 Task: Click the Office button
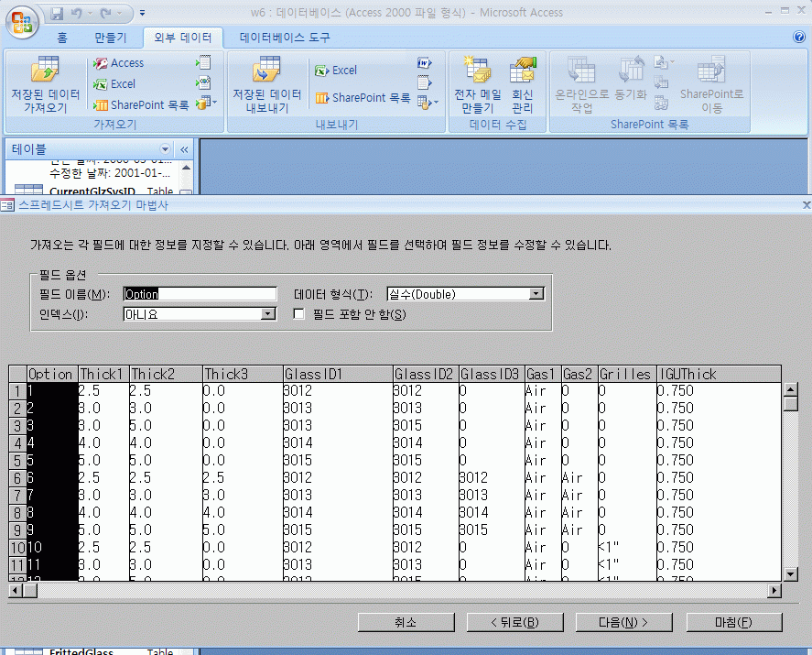click(22, 22)
